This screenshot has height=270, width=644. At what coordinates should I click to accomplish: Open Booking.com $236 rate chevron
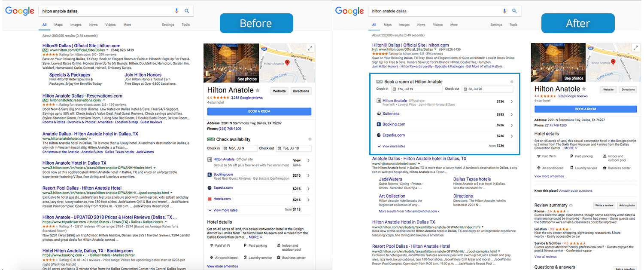click(512, 125)
